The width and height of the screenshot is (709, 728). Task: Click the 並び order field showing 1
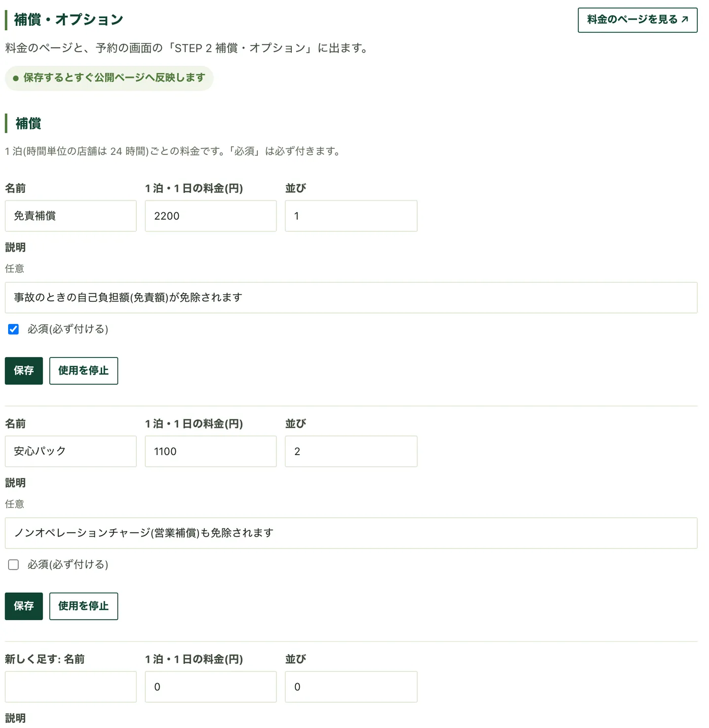coord(351,216)
